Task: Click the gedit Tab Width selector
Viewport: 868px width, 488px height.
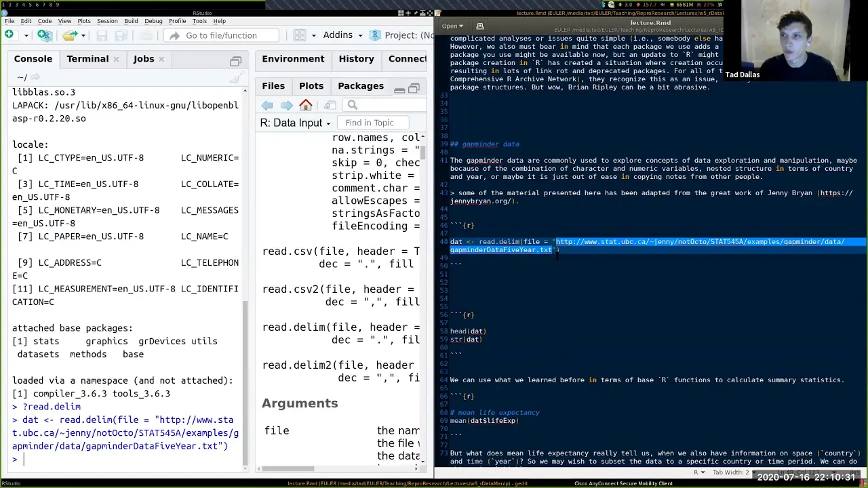Action: click(x=734, y=472)
